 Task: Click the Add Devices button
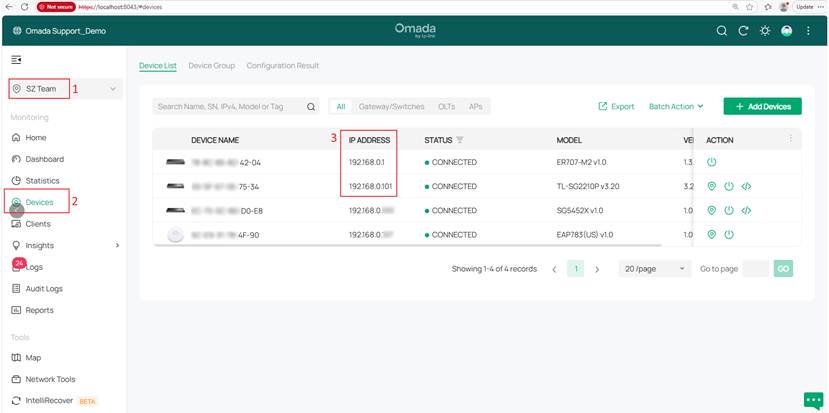click(x=762, y=106)
